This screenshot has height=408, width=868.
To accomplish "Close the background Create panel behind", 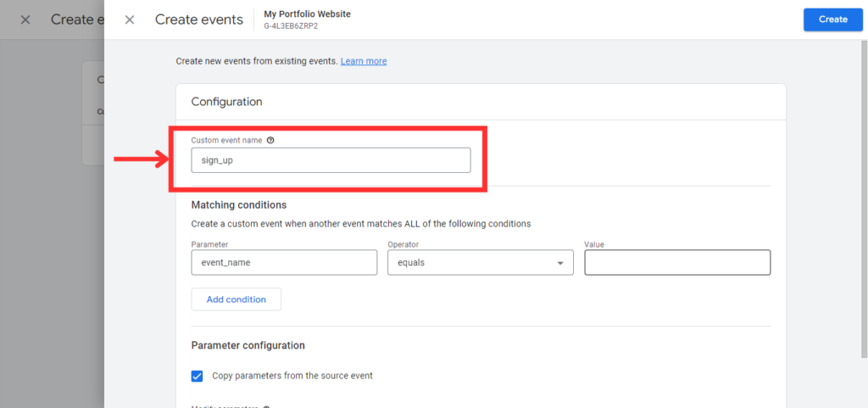I will point(25,20).
